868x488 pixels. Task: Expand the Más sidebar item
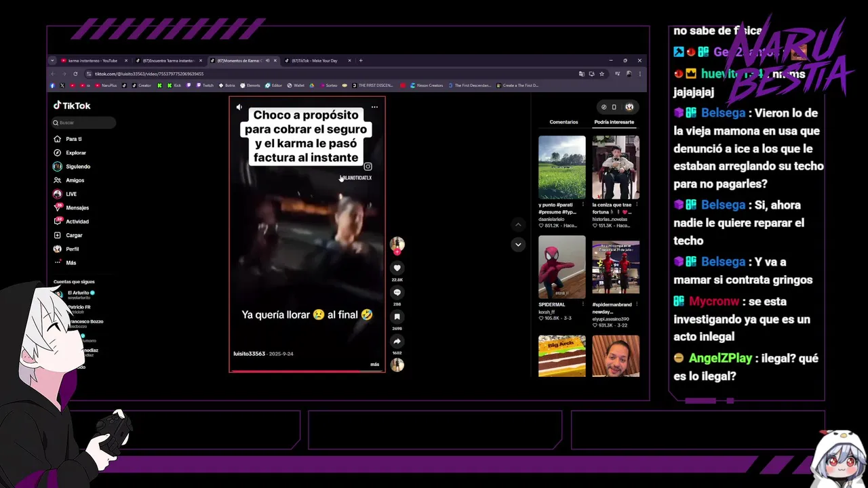pos(65,262)
